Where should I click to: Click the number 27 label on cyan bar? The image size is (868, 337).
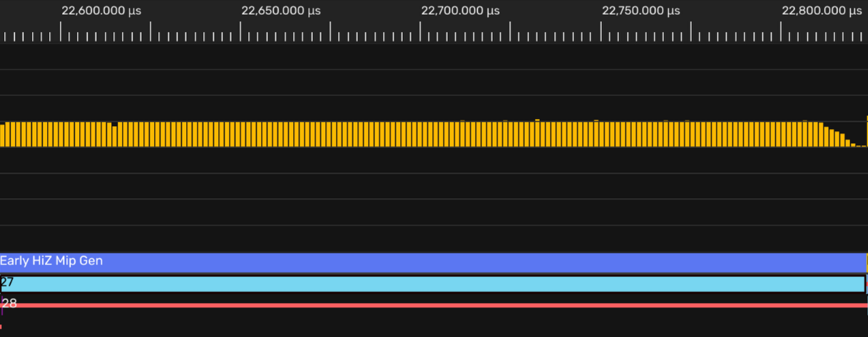pyautogui.click(x=8, y=282)
